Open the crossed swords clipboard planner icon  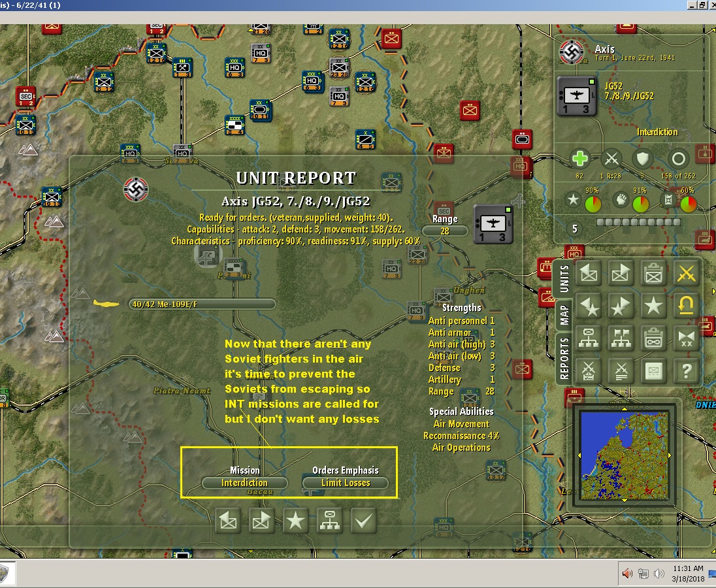pos(589,370)
